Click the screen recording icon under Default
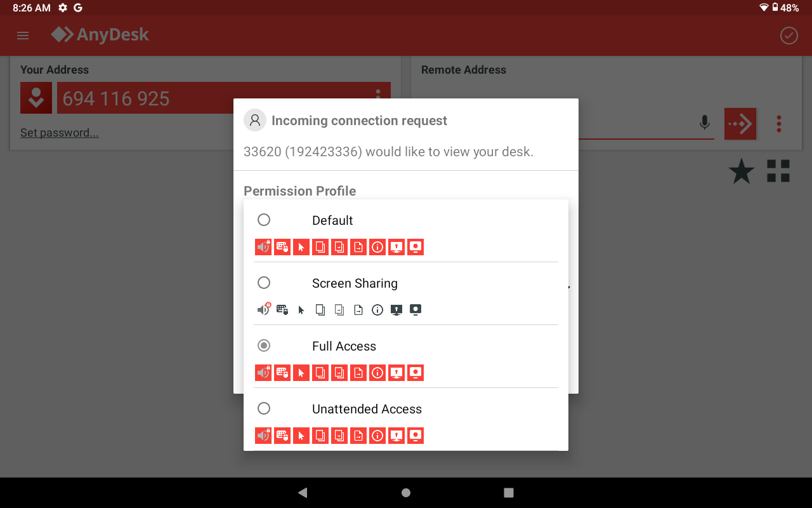This screenshot has height=508, width=812. [x=416, y=247]
